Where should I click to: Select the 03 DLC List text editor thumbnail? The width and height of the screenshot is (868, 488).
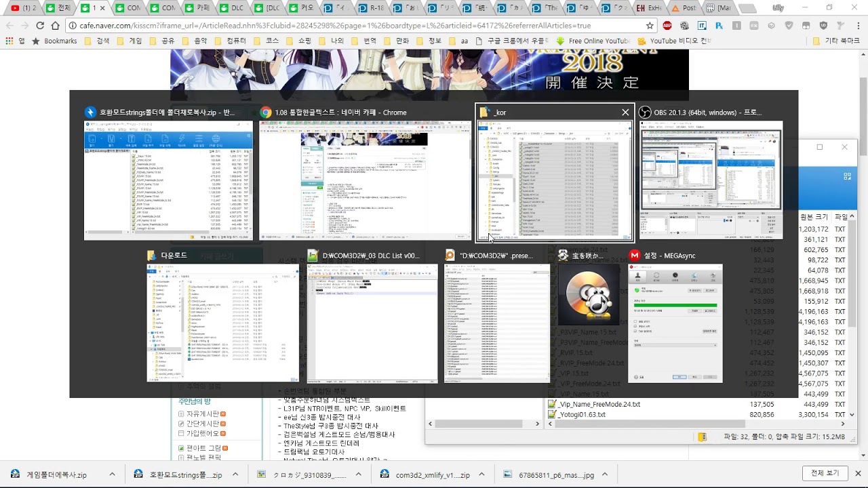pyautogui.click(x=372, y=323)
